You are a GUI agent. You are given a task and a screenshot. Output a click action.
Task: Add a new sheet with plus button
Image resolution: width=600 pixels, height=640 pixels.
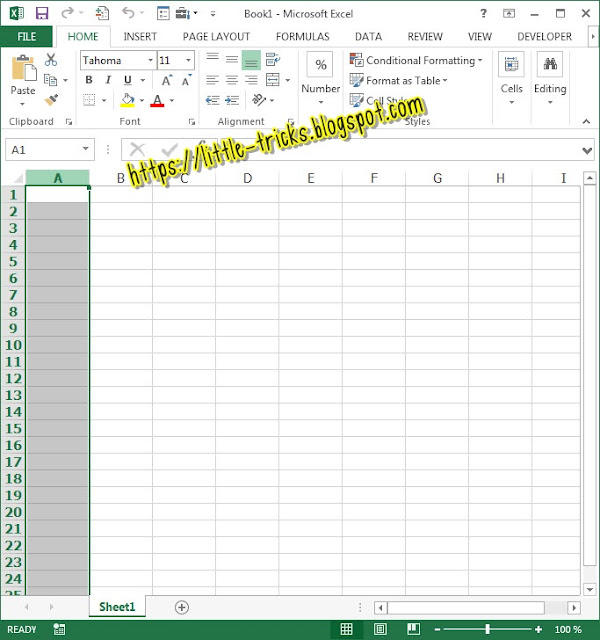pos(182,607)
